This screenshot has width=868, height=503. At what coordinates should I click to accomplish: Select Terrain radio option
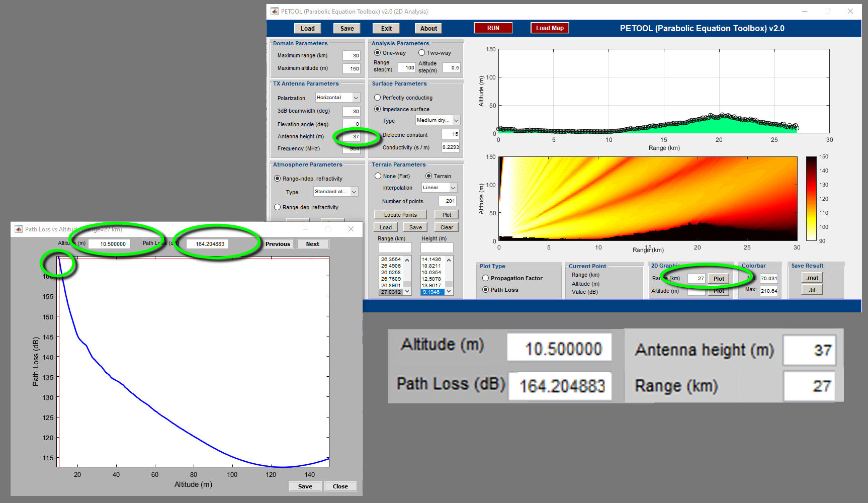428,176
